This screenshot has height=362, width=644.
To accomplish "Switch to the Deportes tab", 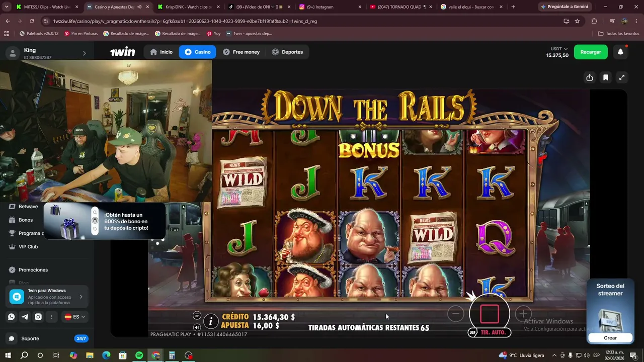I will [x=287, y=52].
